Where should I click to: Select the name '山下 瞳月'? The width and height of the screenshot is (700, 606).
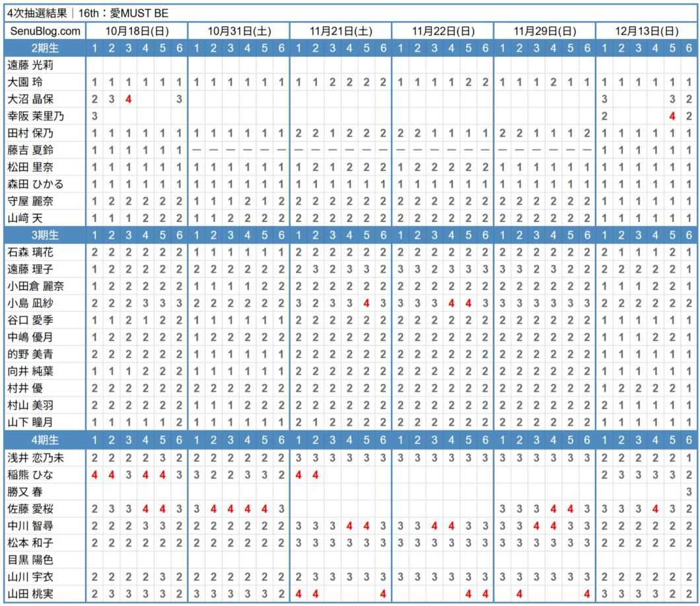30,422
